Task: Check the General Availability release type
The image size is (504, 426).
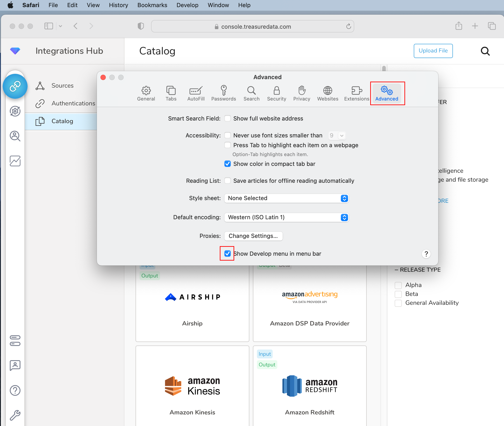Action: tap(398, 303)
